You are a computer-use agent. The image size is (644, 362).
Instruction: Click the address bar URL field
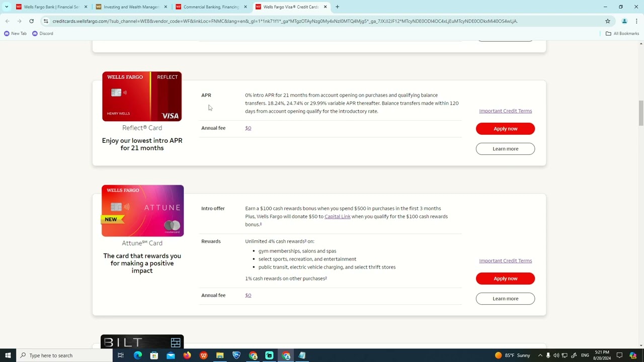[x=322, y=21]
